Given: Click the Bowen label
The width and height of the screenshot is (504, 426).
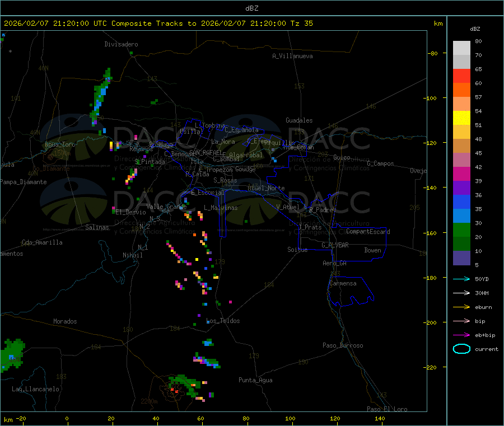Looking at the screenshot, I should coord(373,250).
